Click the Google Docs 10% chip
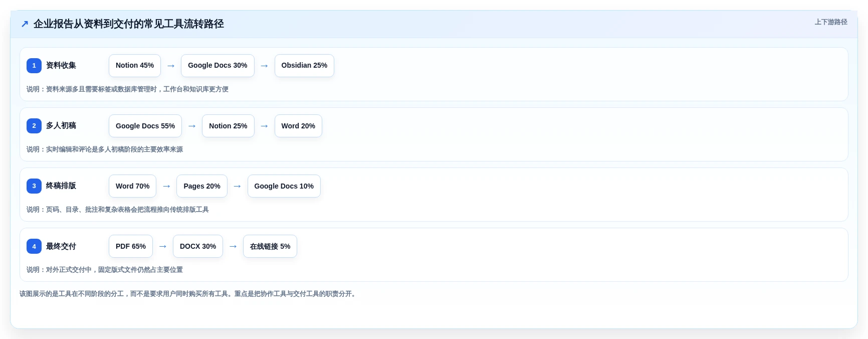Viewport: 868px width, 339px height. coord(284,186)
